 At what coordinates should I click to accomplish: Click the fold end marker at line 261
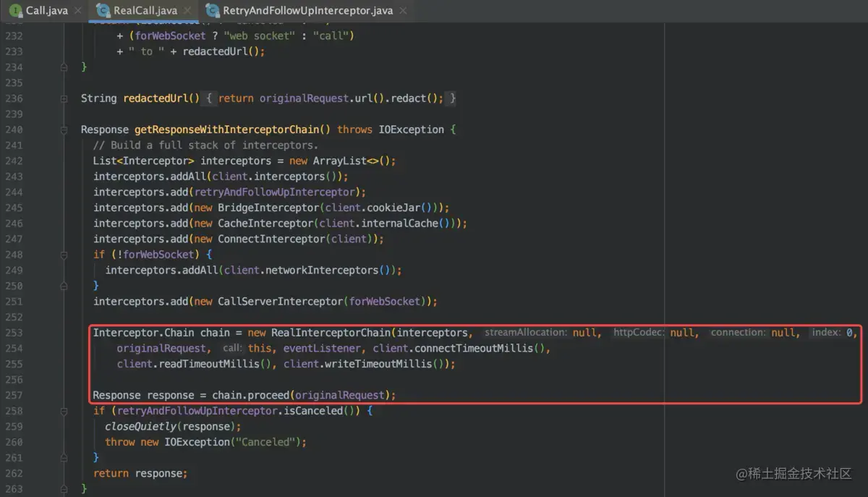tap(64, 457)
